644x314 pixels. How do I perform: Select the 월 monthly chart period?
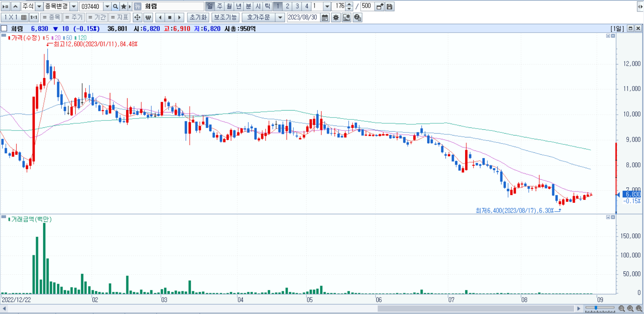229,6
